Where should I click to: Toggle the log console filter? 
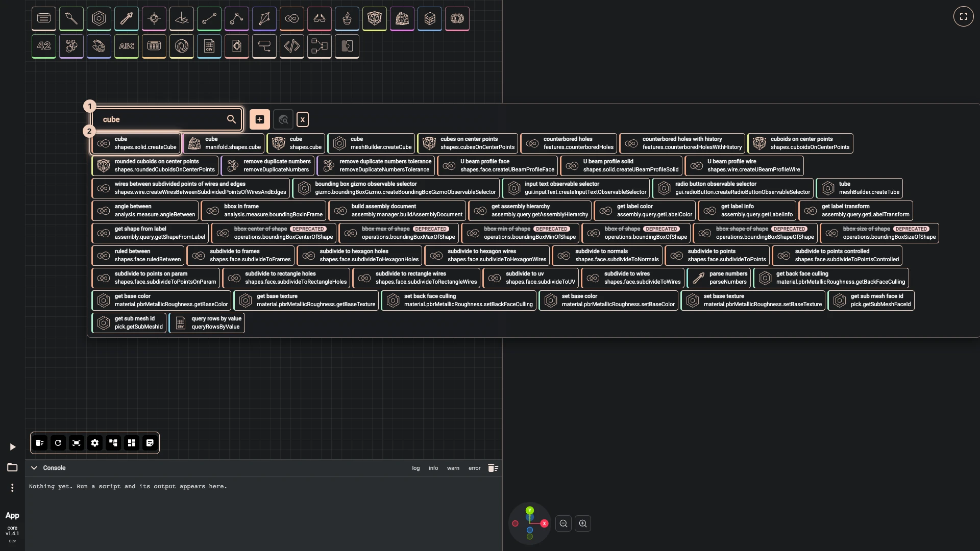416,468
